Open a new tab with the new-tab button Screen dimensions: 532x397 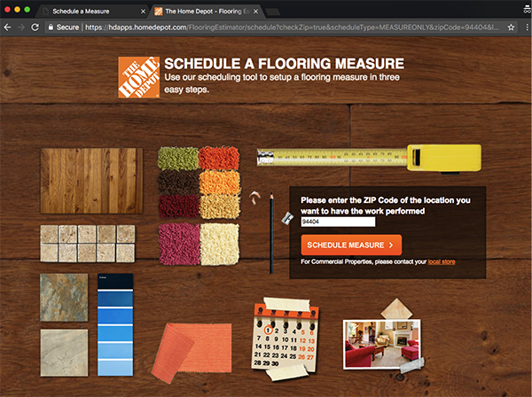[x=273, y=12]
